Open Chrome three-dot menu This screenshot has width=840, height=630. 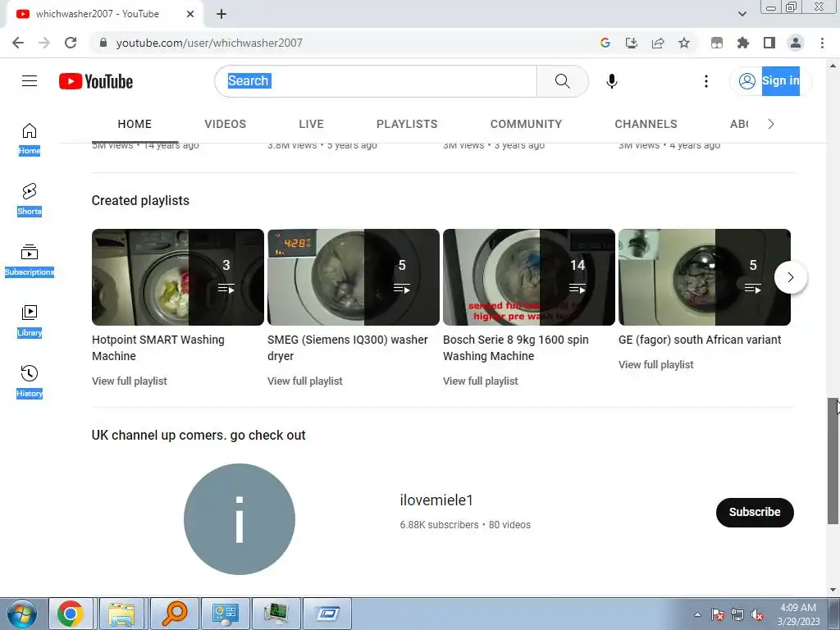[822, 43]
